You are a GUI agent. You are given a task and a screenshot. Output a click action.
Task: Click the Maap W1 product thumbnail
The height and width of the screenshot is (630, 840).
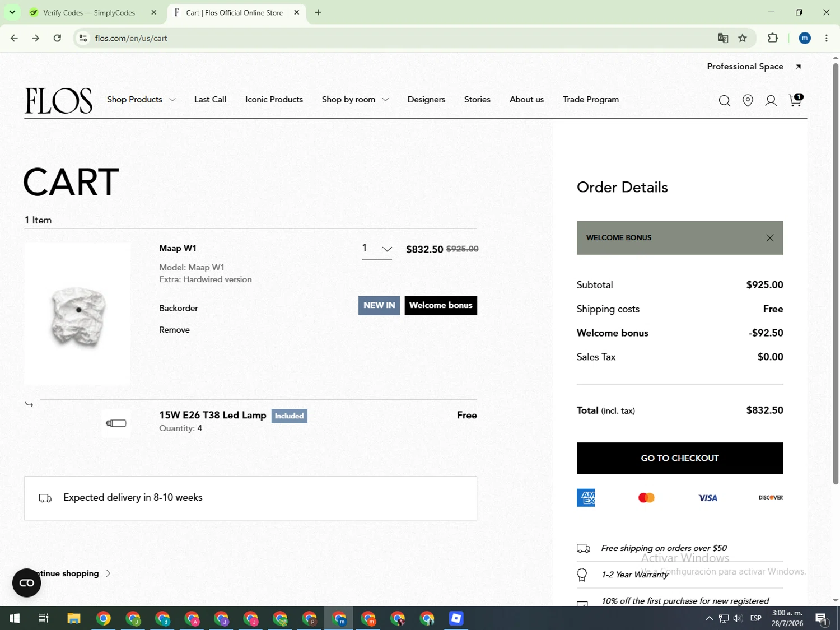[x=77, y=314]
